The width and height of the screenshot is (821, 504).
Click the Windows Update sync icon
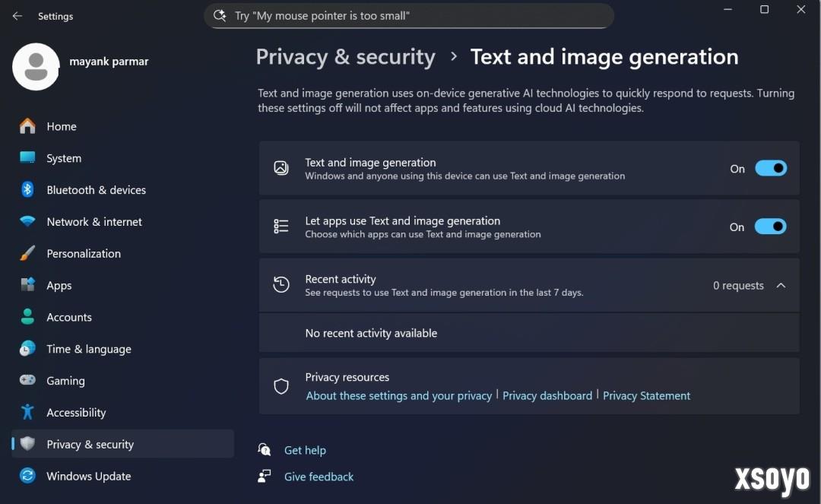point(28,476)
